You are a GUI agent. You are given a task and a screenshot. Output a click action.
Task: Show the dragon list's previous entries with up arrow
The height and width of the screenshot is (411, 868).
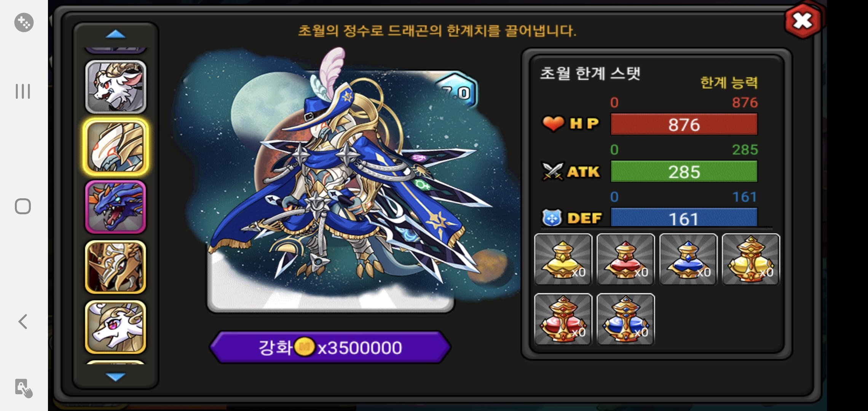pos(115,35)
